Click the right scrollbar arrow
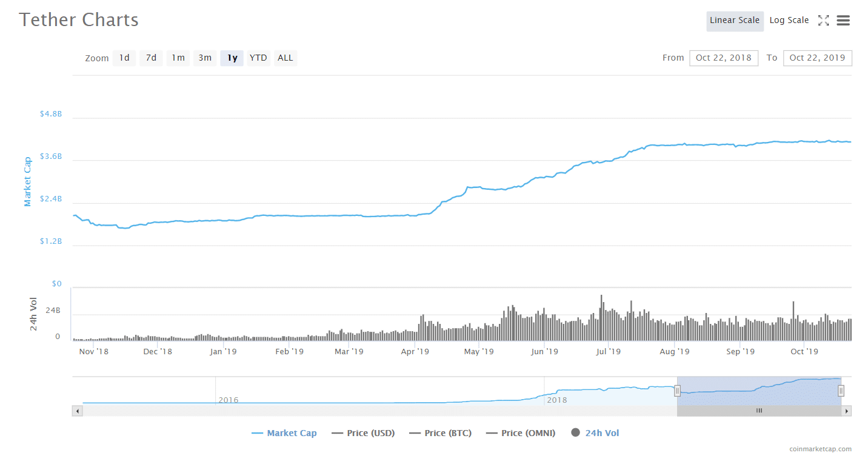The width and height of the screenshot is (868, 464). (847, 411)
